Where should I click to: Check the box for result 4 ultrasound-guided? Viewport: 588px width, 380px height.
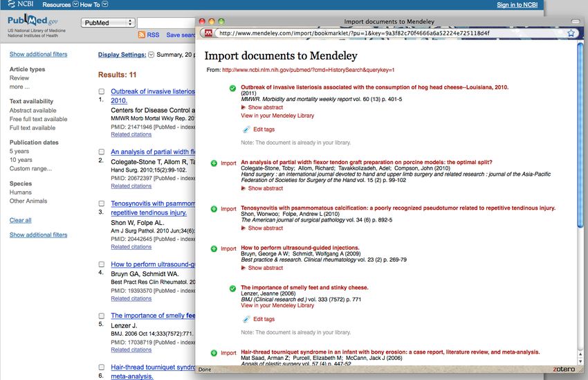(102, 264)
